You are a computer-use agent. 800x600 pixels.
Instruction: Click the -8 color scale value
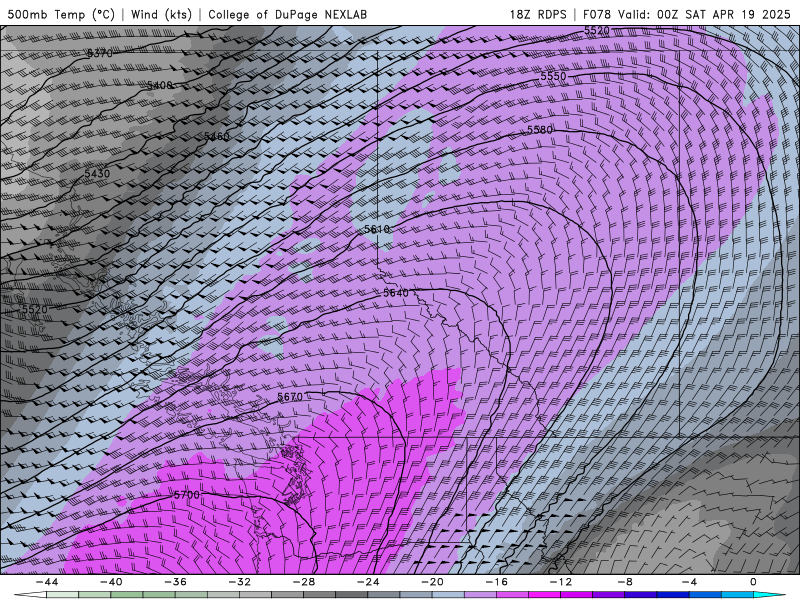625,582
